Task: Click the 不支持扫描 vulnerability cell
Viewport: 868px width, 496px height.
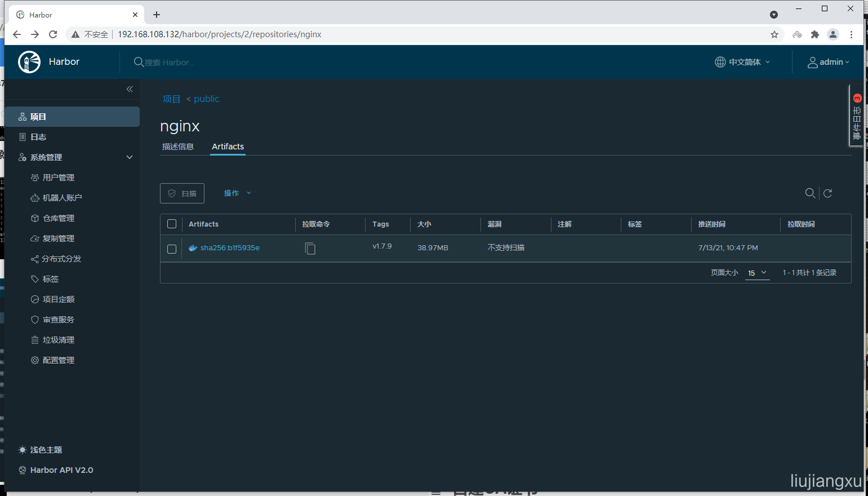Action: coord(506,248)
